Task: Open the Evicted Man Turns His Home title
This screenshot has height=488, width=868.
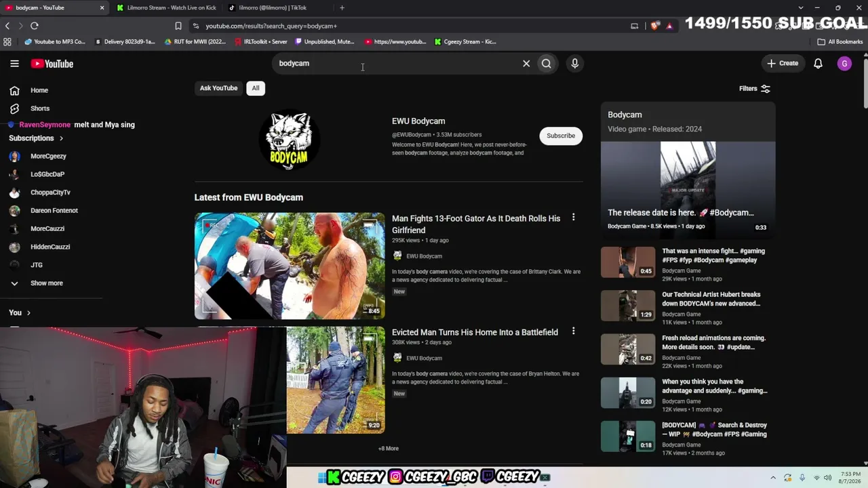Action: [x=475, y=332]
